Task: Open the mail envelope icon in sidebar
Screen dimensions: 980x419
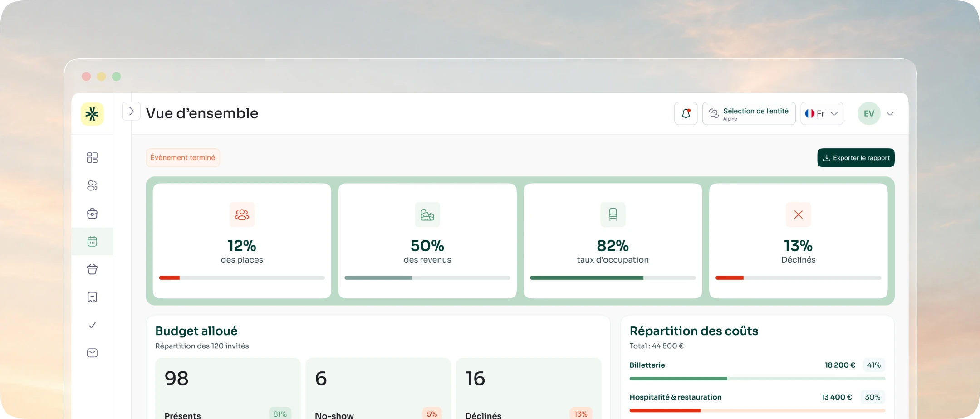Action: pyautogui.click(x=92, y=353)
